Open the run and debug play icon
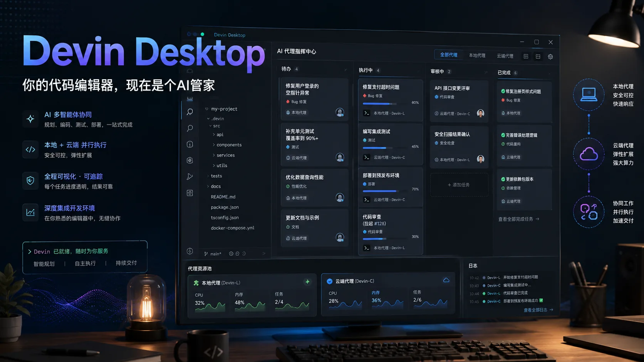The image size is (644, 362). click(x=190, y=177)
